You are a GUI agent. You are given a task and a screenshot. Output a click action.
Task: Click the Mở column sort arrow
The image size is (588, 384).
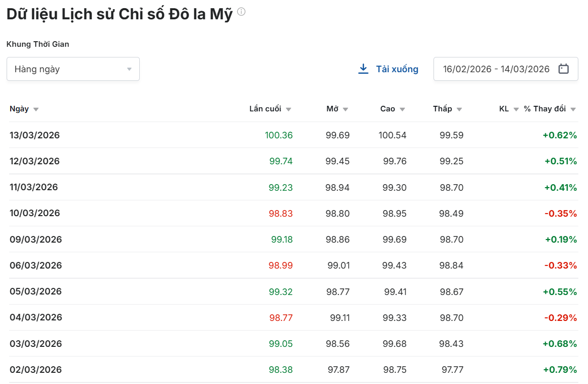click(346, 109)
